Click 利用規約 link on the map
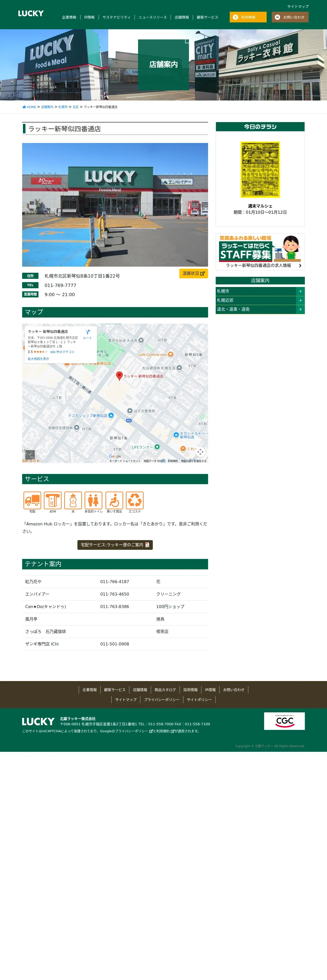The height and width of the screenshot is (980, 327). 173,461
